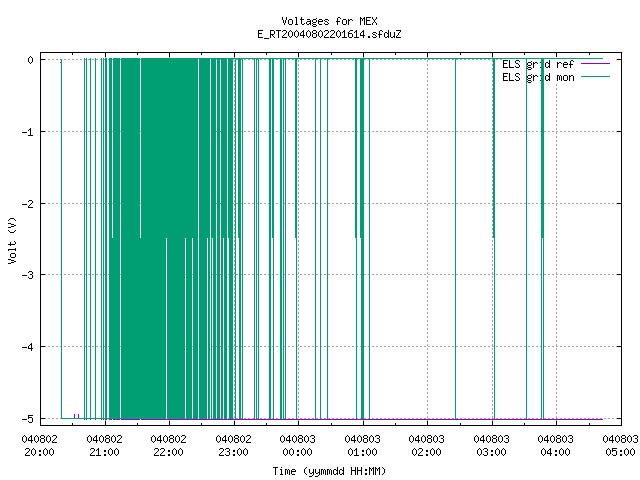640x480 pixels.
Task: Click the x-axis label 040803 03:00
Action: click(491, 446)
